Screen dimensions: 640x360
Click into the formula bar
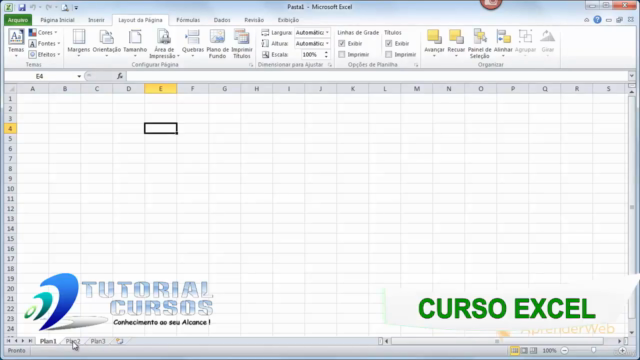click(x=377, y=76)
